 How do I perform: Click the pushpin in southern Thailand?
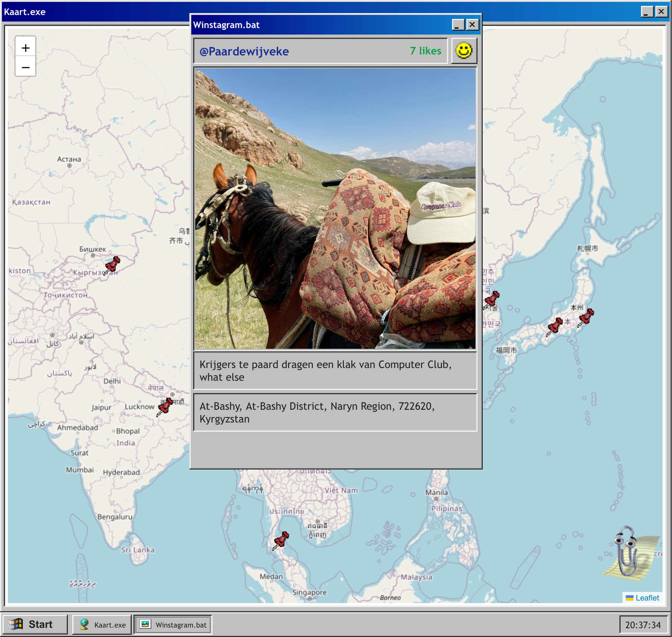[281, 540]
